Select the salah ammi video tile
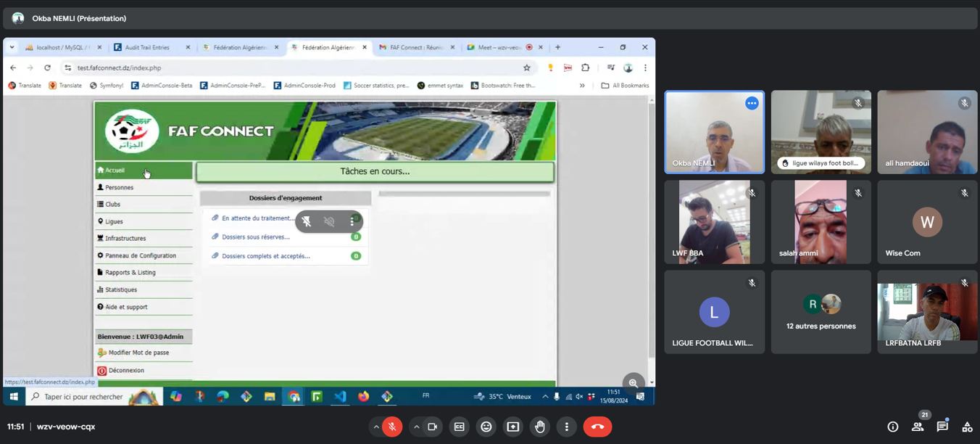The image size is (980, 444). pos(821,222)
